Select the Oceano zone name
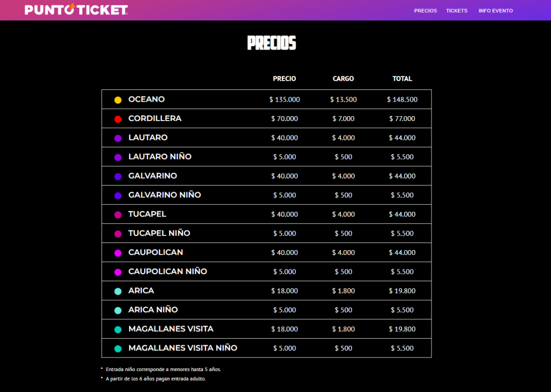This screenshot has width=551, height=392. (146, 99)
